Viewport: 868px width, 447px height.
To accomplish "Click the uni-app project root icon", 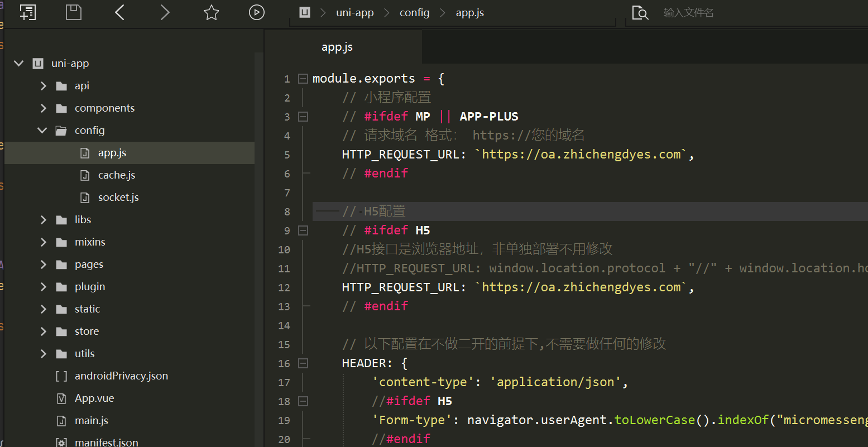I will tap(38, 64).
